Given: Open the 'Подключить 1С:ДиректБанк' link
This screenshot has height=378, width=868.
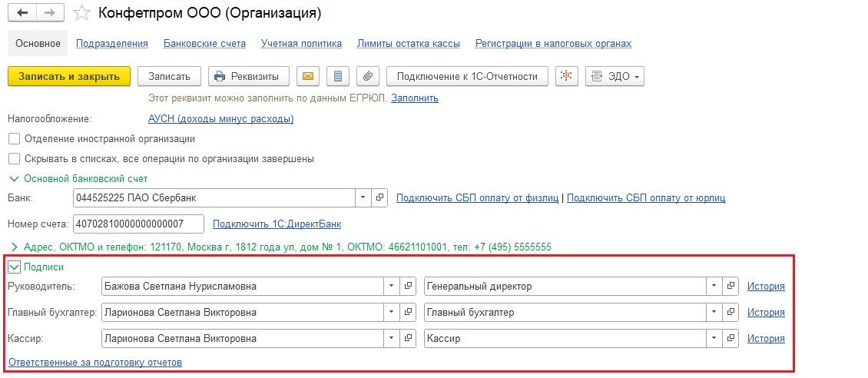Looking at the screenshot, I should tap(277, 224).
